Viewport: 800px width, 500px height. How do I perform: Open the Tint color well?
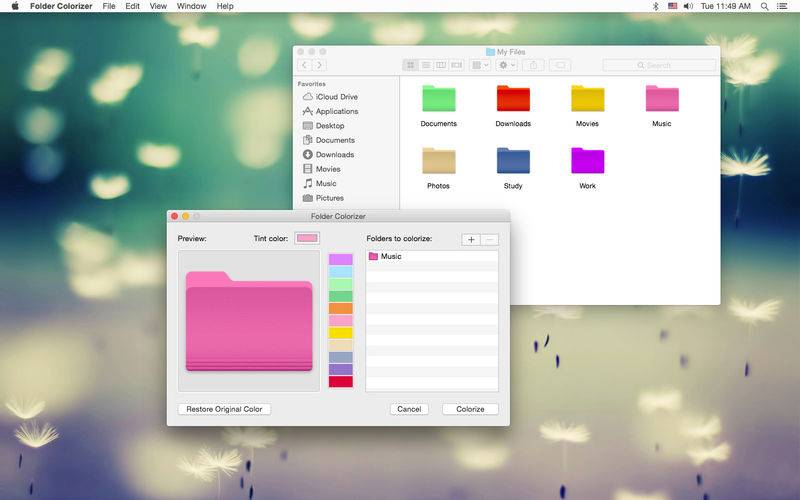(307, 238)
